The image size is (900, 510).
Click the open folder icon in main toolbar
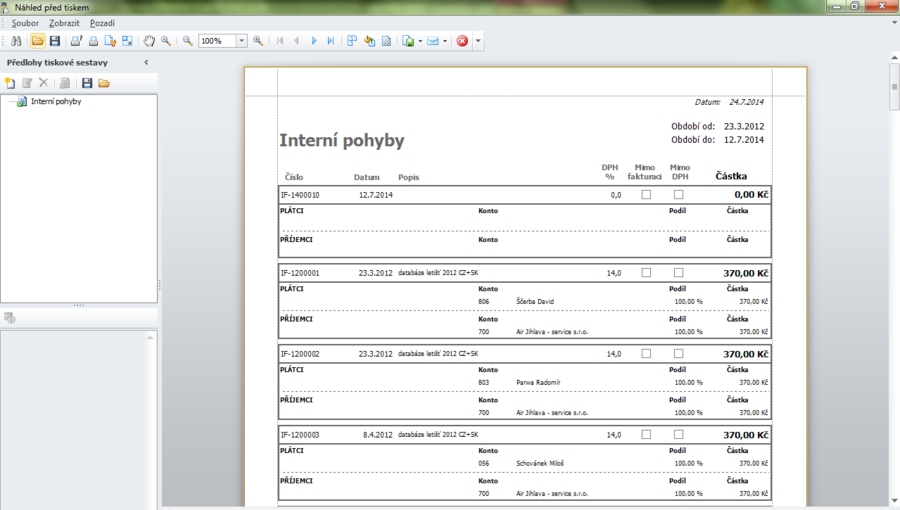pyautogui.click(x=37, y=41)
